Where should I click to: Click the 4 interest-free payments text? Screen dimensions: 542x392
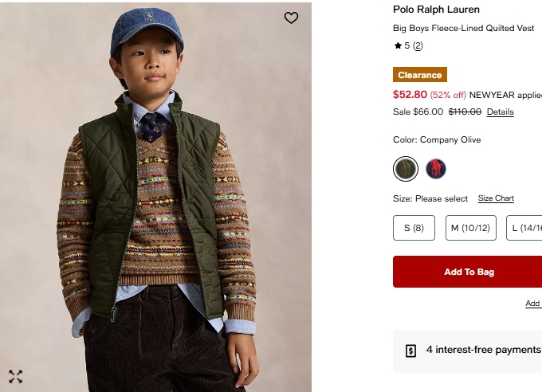[483, 350]
